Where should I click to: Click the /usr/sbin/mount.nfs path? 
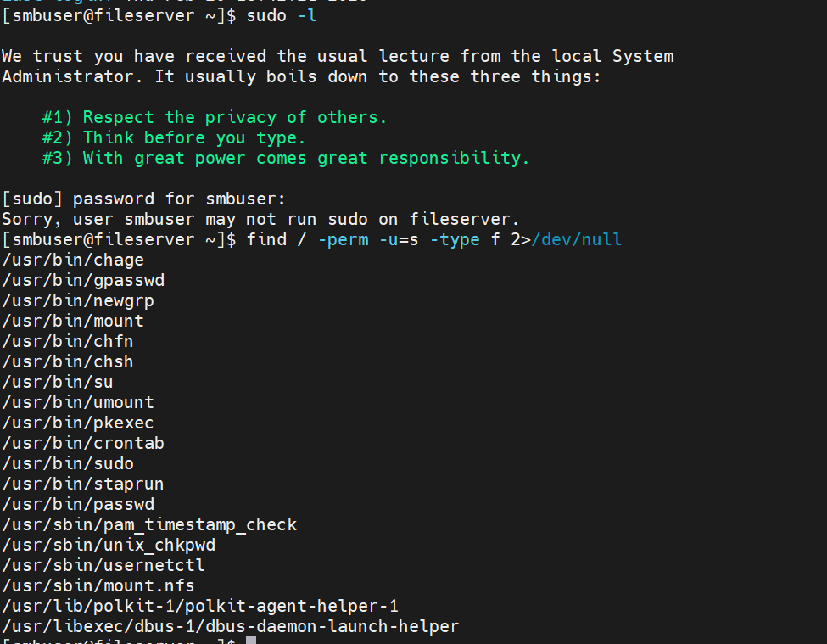[x=98, y=585]
